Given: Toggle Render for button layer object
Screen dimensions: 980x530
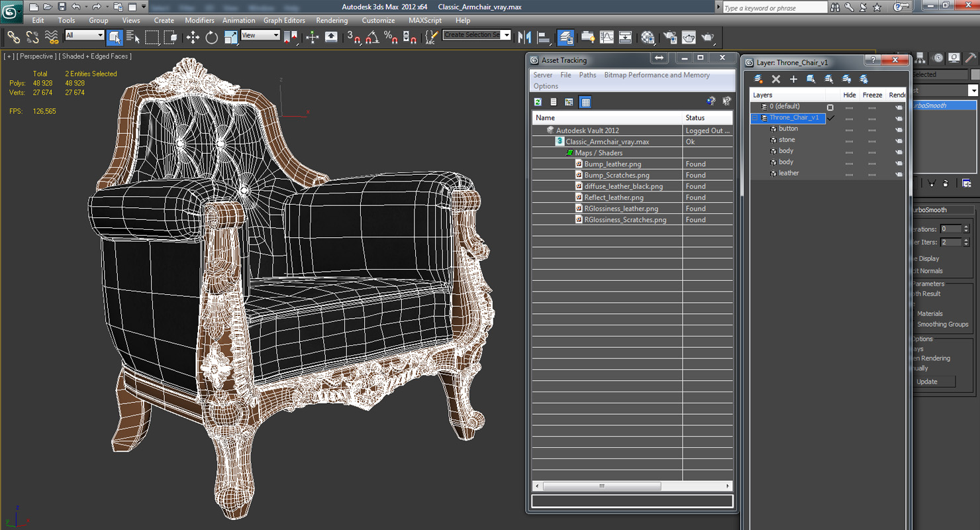Looking at the screenshot, I should [899, 129].
